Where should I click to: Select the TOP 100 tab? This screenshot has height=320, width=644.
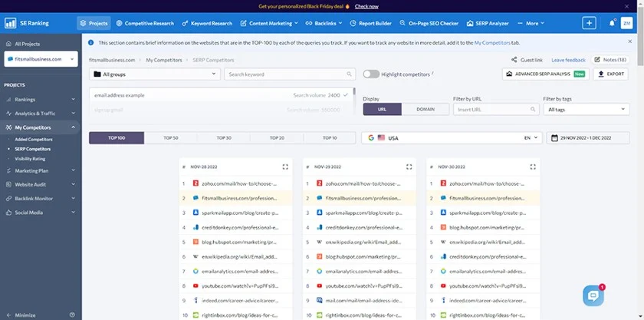tap(117, 138)
